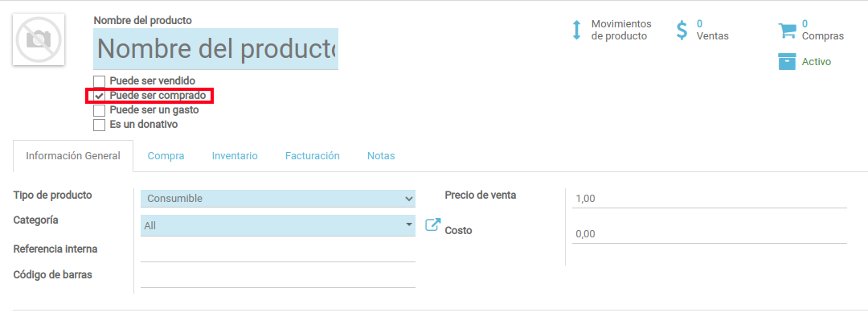Uncheck the Puede ser comprado checkbox
This screenshot has width=868, height=321.
99,96
